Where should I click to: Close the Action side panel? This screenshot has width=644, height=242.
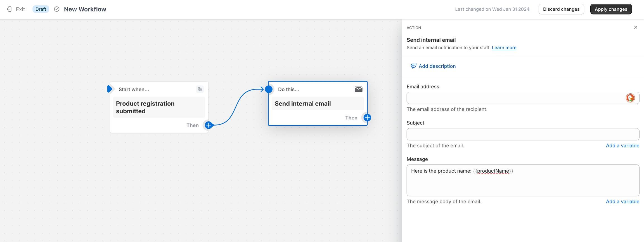(636, 27)
